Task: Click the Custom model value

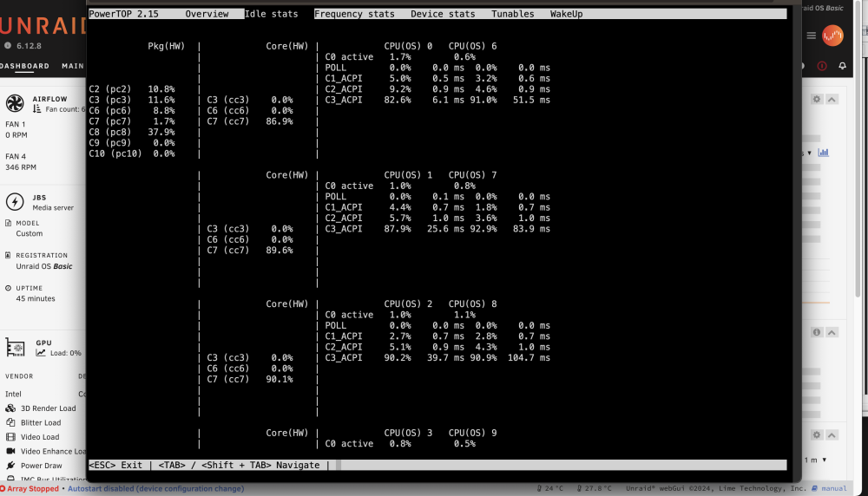Action: point(30,233)
